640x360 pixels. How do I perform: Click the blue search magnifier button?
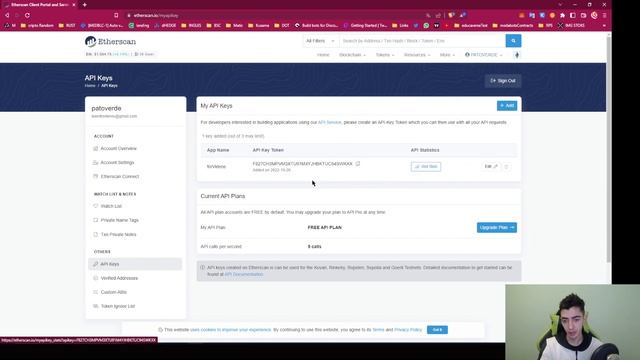(x=513, y=41)
